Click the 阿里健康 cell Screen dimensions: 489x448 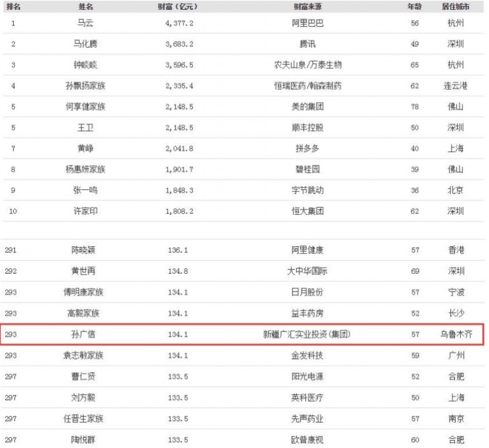[x=307, y=250]
